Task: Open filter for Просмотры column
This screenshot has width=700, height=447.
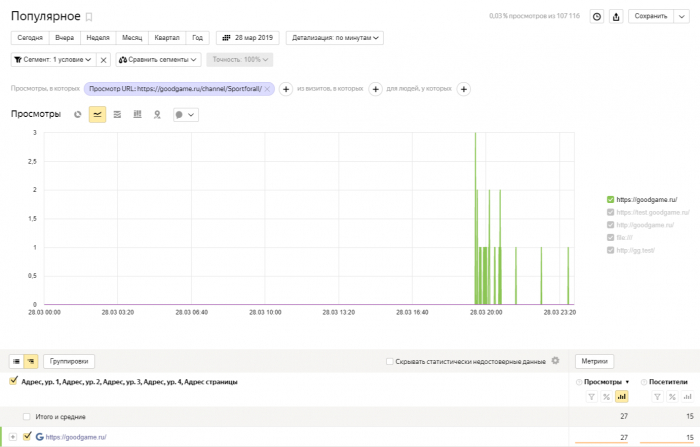Action: pyautogui.click(x=591, y=397)
